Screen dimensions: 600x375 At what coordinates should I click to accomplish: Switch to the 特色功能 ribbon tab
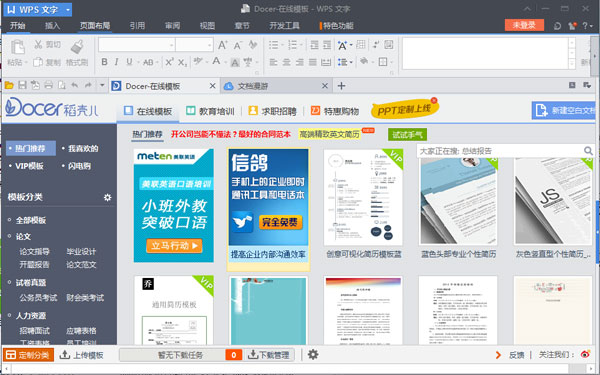pyautogui.click(x=338, y=25)
